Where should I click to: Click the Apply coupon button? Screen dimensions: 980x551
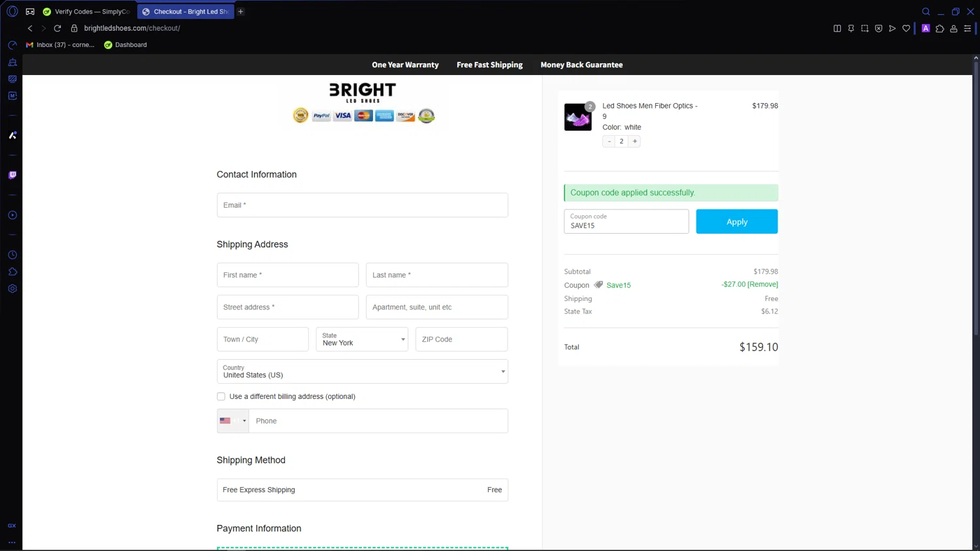pyautogui.click(x=736, y=221)
